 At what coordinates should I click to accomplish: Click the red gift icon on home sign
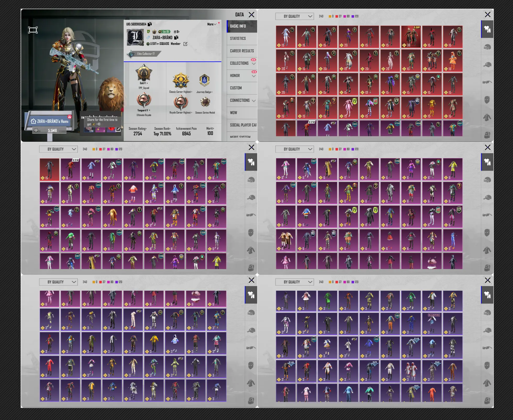[69, 117]
